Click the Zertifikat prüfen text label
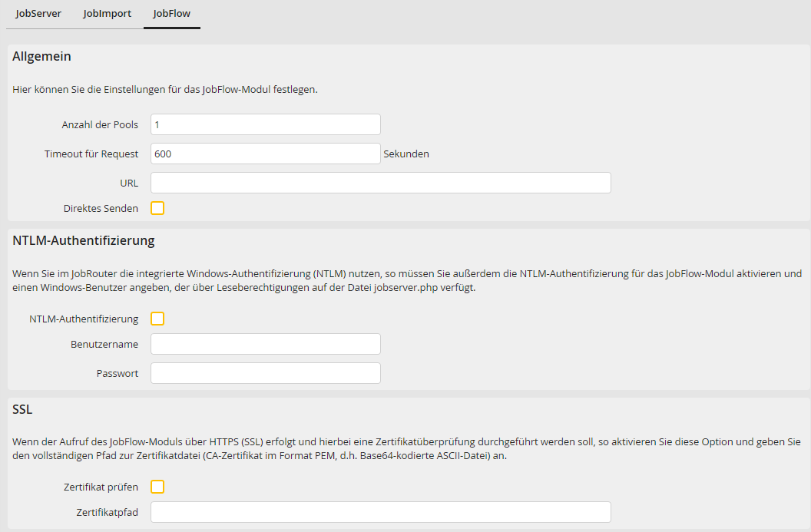This screenshot has height=532, width=811. [101, 487]
